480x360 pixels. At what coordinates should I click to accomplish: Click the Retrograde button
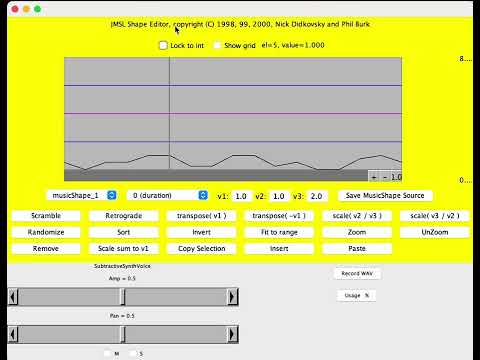(x=124, y=216)
